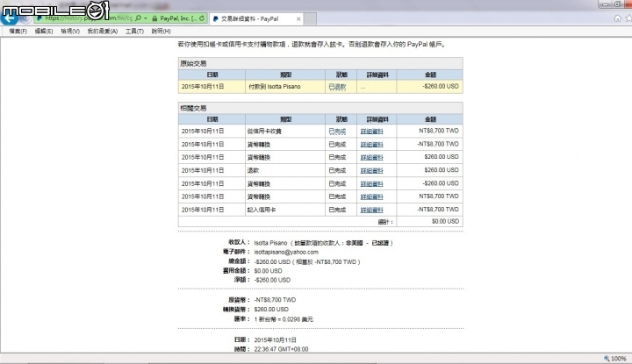Click the padlock security icon
This screenshot has height=364, width=632.
154,18
